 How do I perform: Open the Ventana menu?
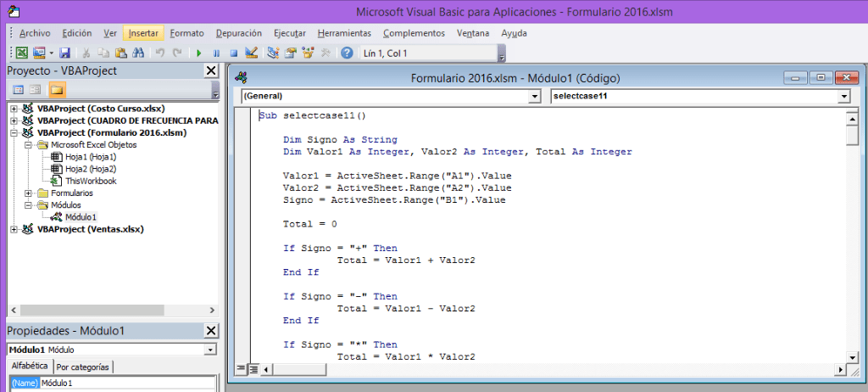(473, 33)
